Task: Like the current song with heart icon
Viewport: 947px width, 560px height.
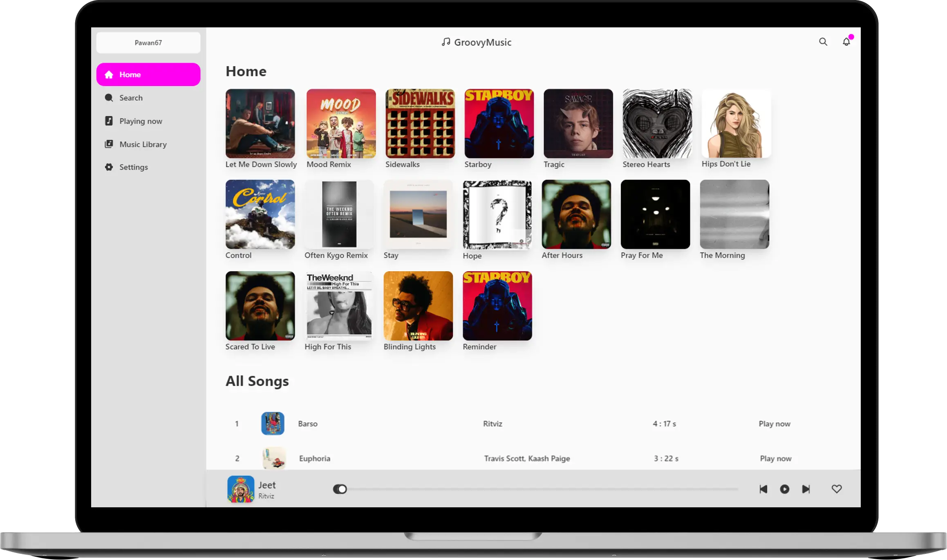Action: tap(836, 489)
